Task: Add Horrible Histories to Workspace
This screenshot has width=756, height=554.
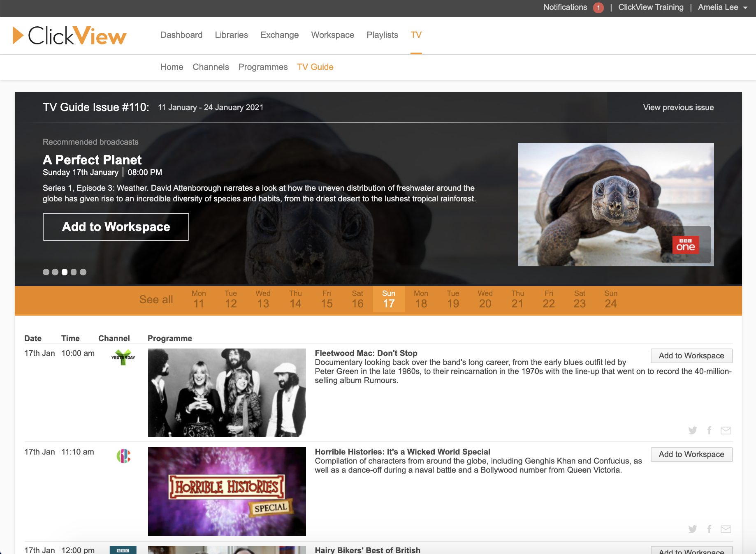Action: [691, 455]
